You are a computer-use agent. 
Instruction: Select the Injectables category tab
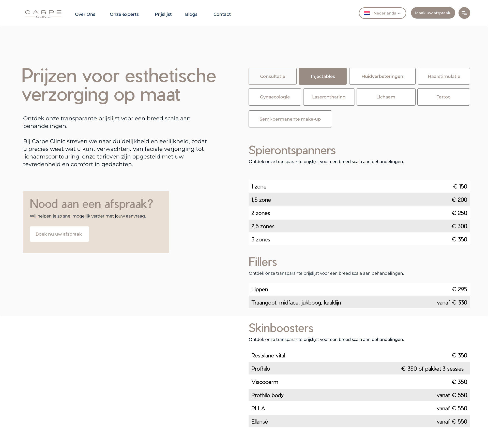(323, 76)
